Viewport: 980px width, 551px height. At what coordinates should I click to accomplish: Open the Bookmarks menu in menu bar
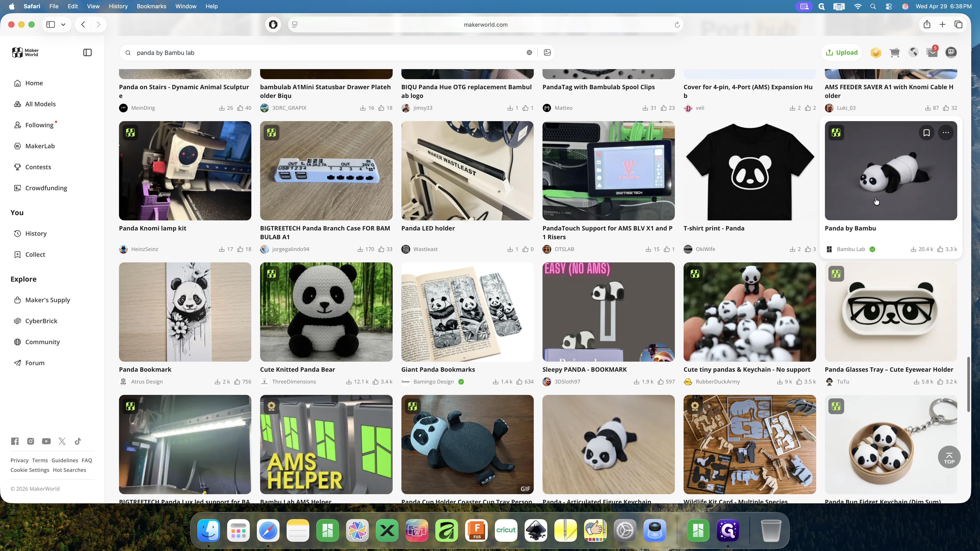click(151, 6)
